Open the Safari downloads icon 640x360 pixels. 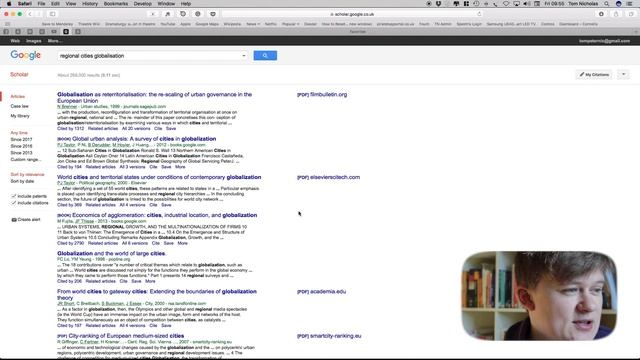click(601, 14)
